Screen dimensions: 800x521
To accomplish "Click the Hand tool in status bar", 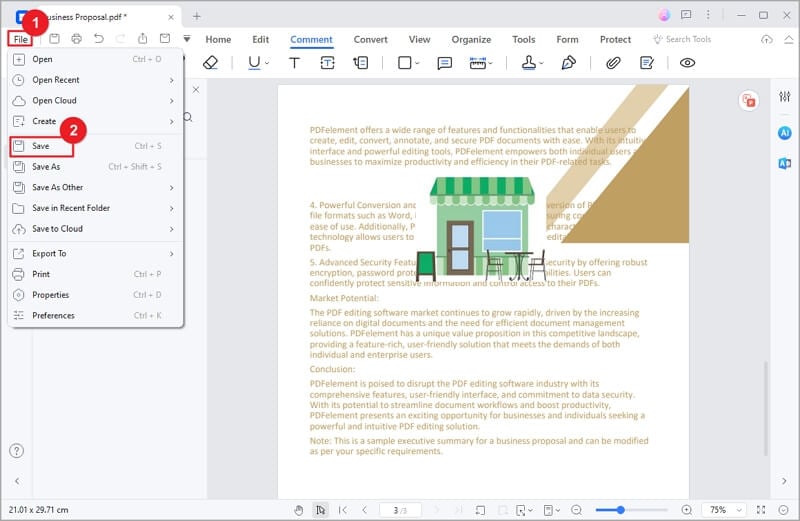I will point(299,510).
